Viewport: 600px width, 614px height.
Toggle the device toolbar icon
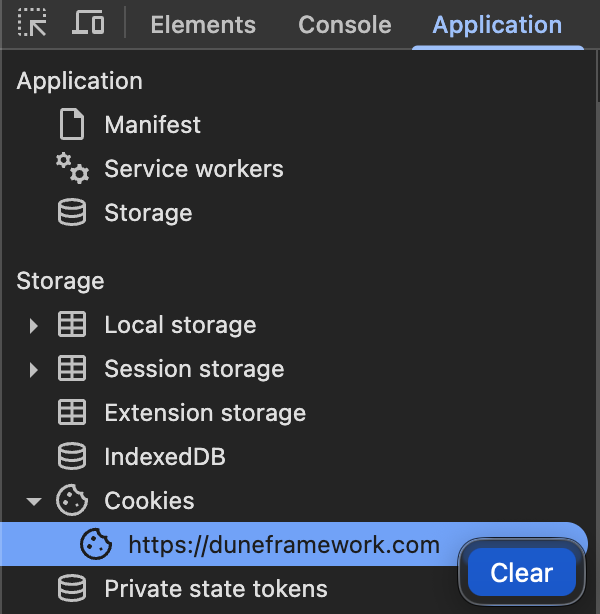tap(89, 23)
